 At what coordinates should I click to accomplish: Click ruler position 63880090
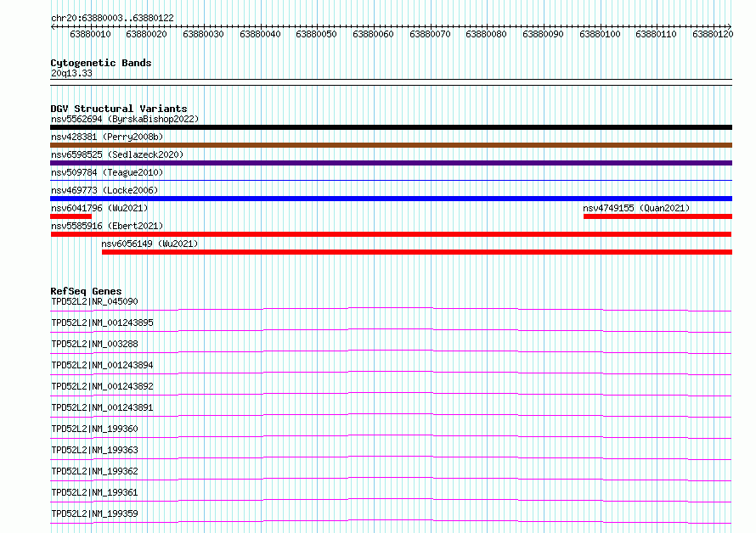pyautogui.click(x=544, y=34)
